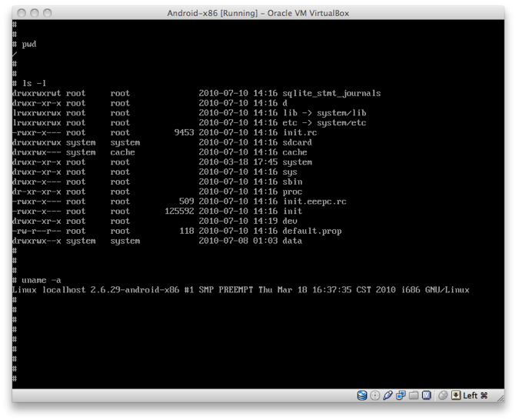Click the minimize button of the VirtualBox window
The width and height of the screenshot is (516, 420).
[35, 13]
